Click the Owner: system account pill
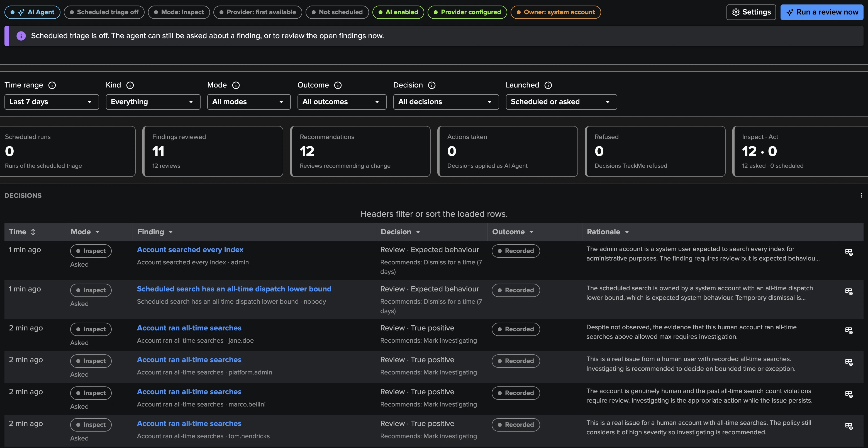The image size is (868, 448). pos(556,12)
